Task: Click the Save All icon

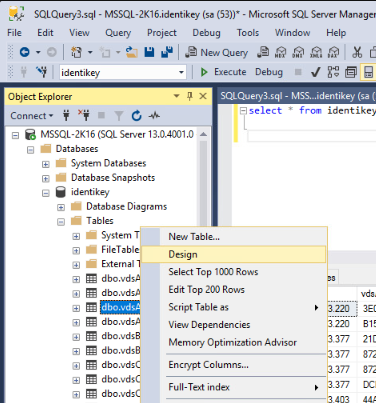Action: pyautogui.click(x=167, y=52)
